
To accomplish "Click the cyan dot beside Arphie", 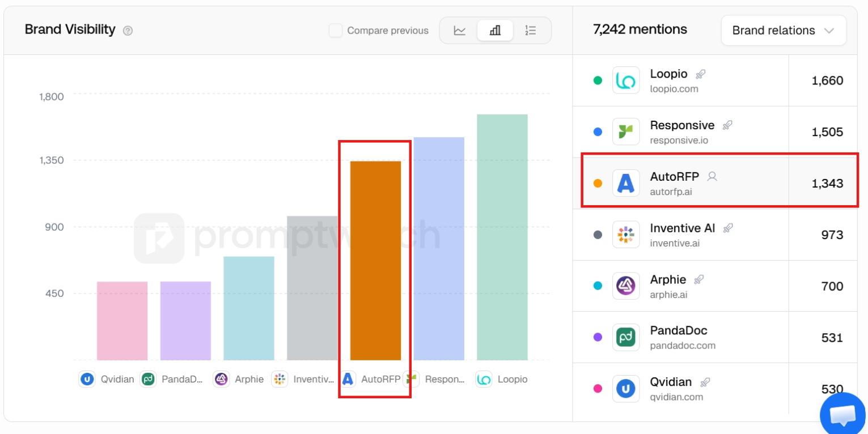I will click(598, 286).
